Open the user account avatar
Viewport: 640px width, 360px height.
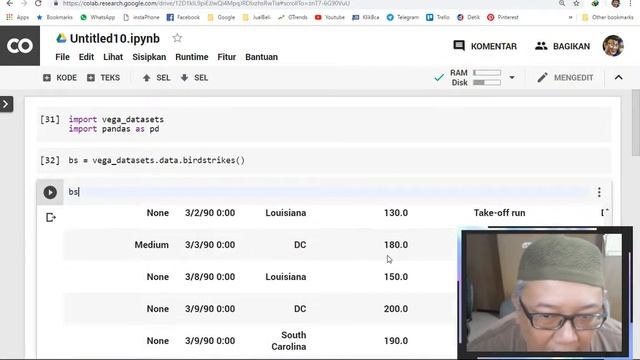613,46
